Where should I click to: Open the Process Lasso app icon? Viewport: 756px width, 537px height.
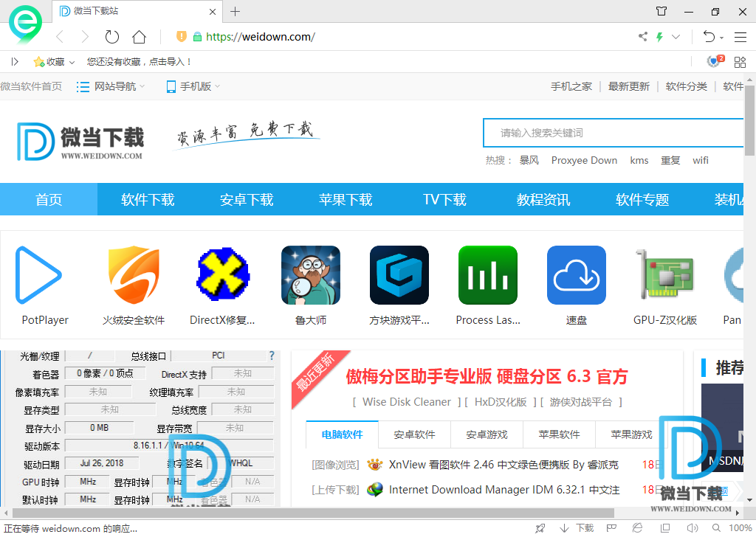click(488, 275)
